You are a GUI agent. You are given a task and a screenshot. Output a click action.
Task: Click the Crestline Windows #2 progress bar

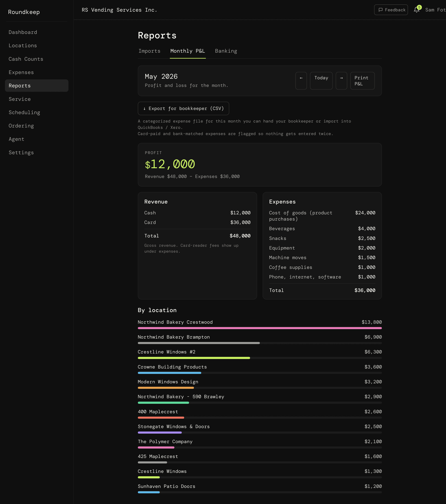point(260,358)
